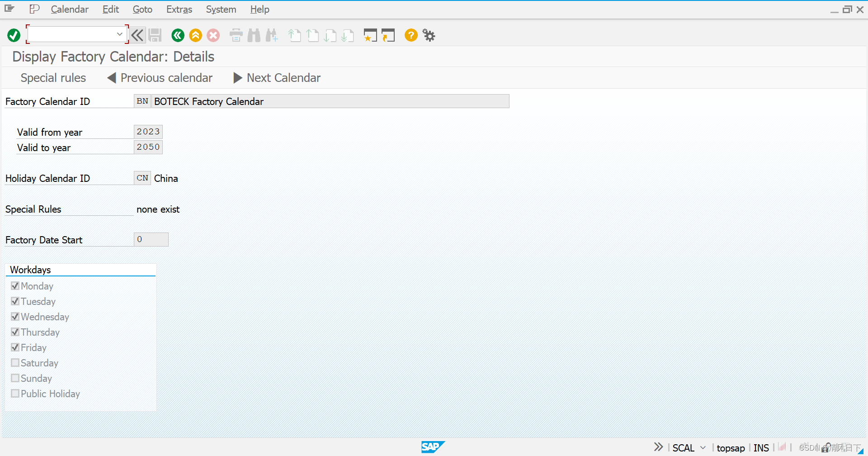Click the SAP logo in status bar
The width and height of the screenshot is (868, 456).
[433, 447]
